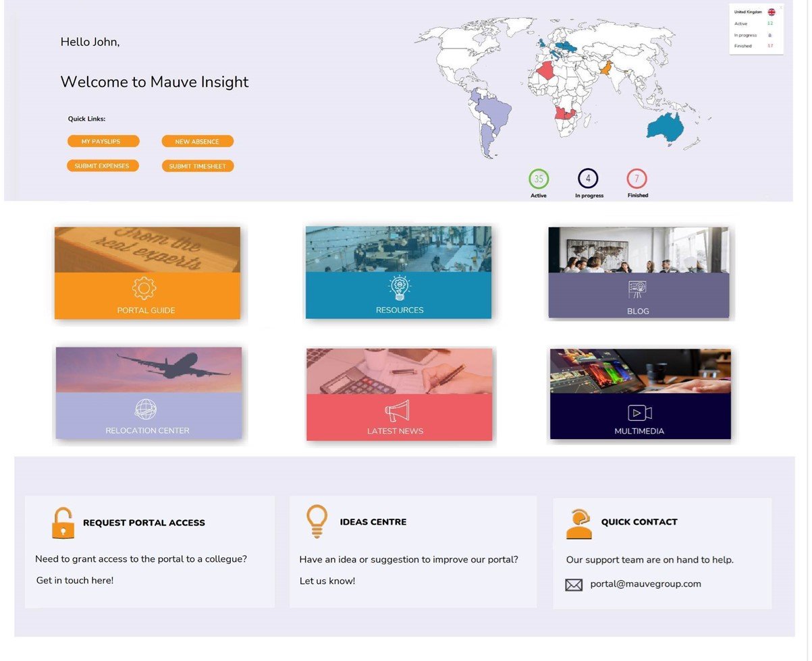Click the Request Portal Access heading
812x661 pixels.
[x=144, y=523]
